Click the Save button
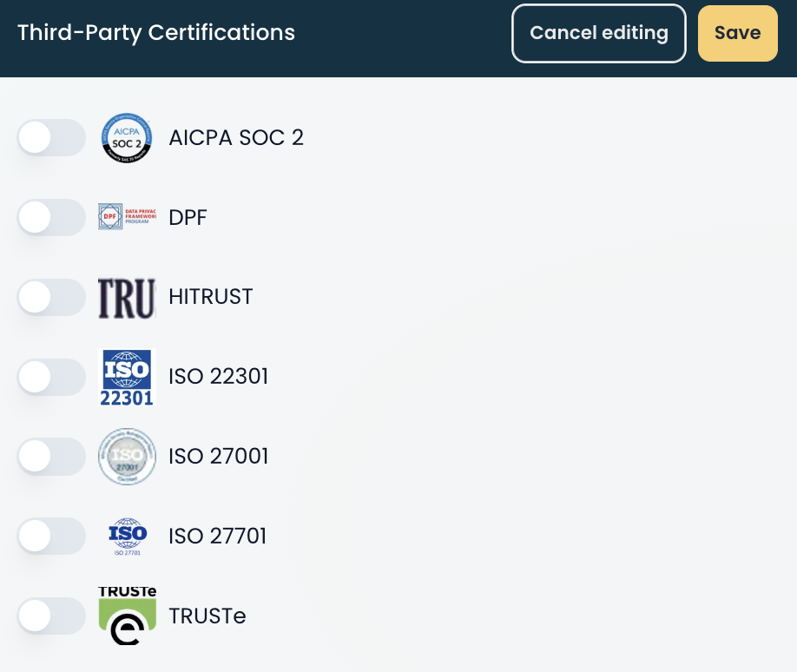This screenshot has height=672, width=797. click(737, 33)
